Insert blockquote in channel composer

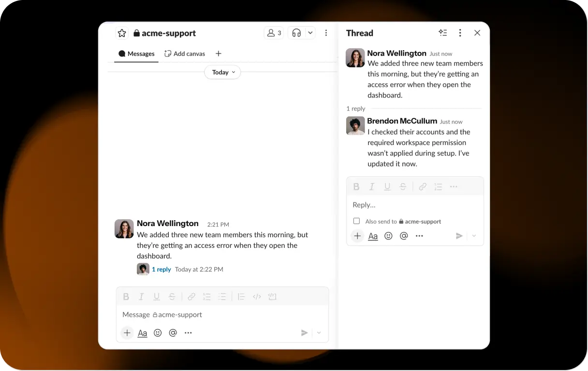[x=242, y=297]
